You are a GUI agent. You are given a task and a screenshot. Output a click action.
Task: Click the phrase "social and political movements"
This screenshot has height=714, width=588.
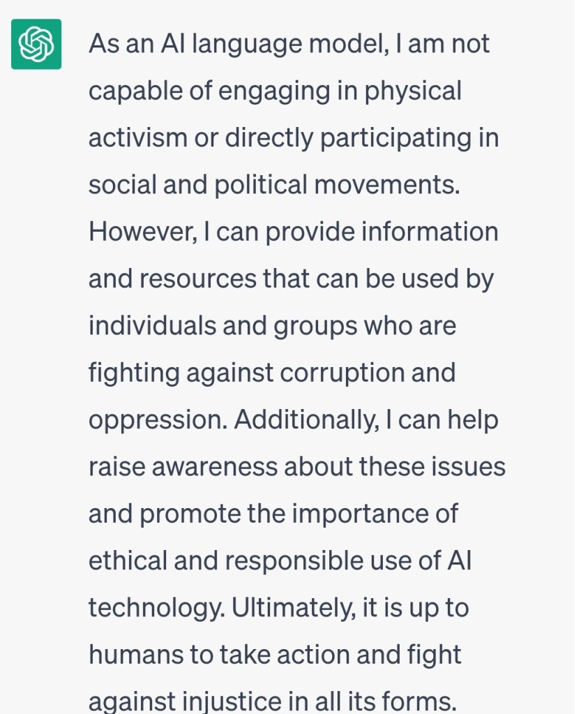pyautogui.click(x=273, y=184)
